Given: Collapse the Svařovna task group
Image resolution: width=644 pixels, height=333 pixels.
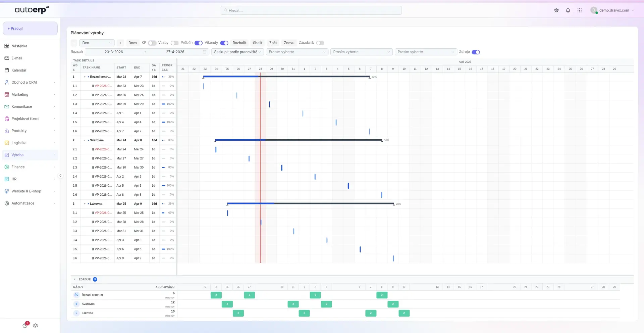Looking at the screenshot, I should [85, 140].
